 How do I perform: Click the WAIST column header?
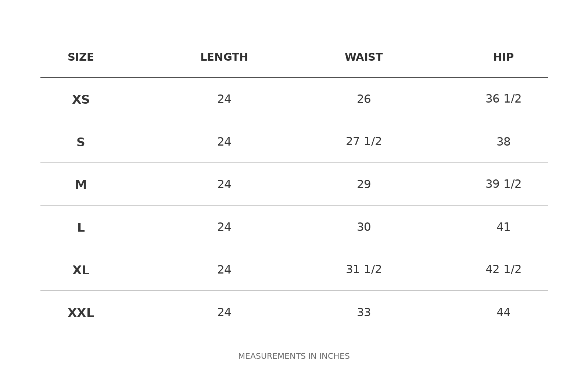364,57
